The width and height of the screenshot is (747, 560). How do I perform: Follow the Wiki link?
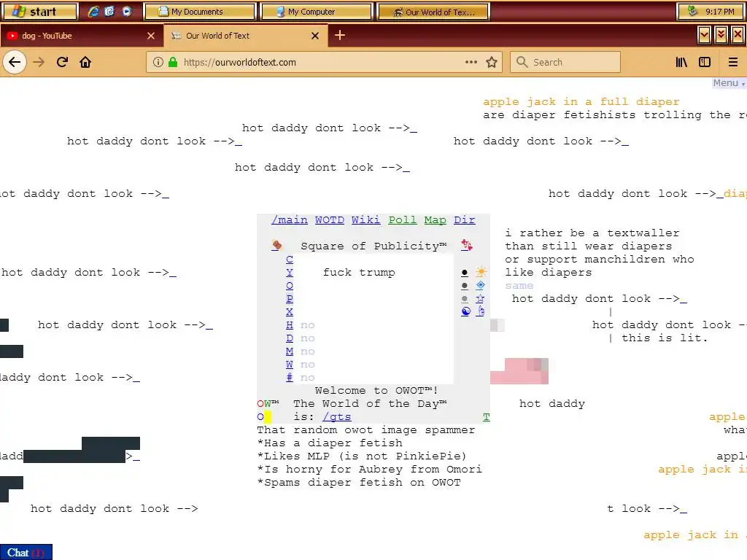pyautogui.click(x=366, y=219)
